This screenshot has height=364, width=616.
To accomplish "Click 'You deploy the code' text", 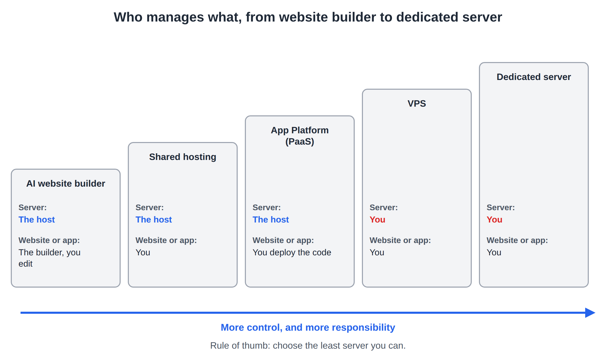I will (292, 252).
